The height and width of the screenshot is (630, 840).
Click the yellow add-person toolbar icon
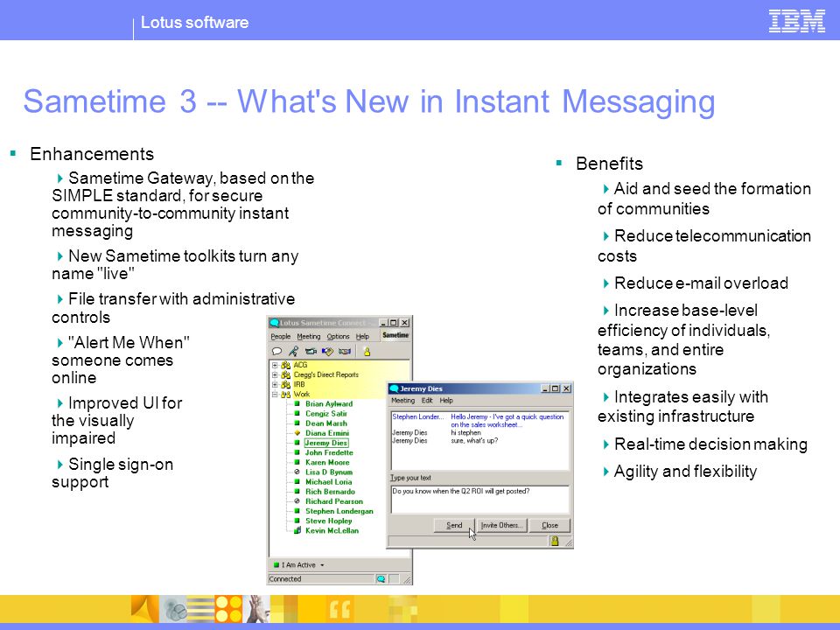click(x=367, y=352)
